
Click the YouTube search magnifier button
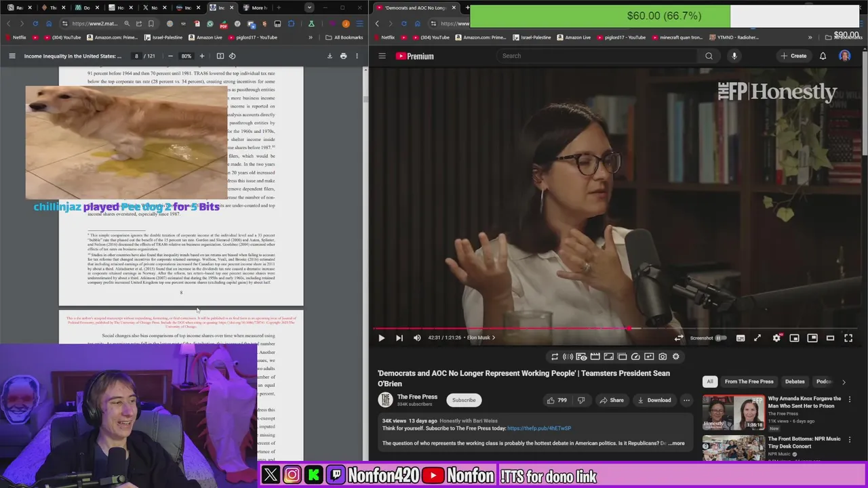709,56
